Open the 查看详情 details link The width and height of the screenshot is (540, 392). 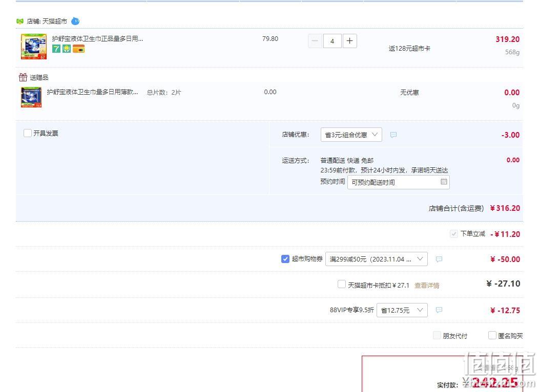tap(427, 286)
